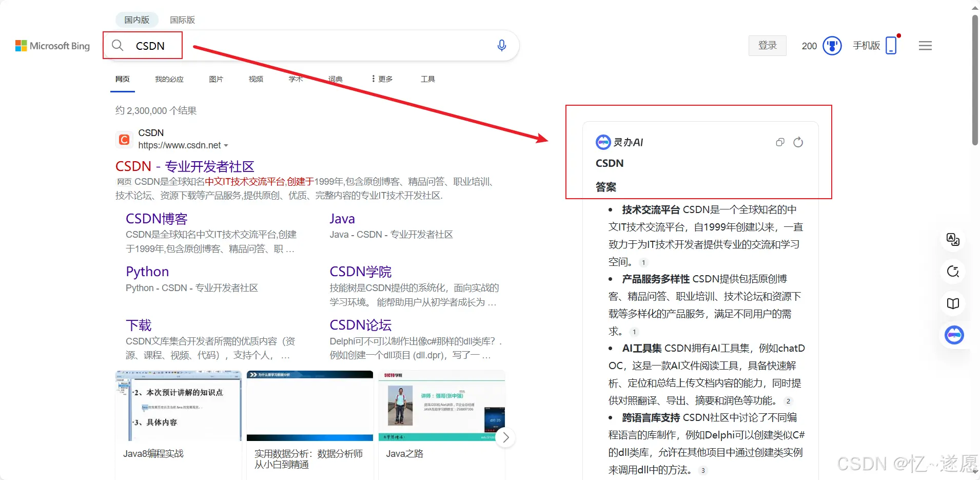The height and width of the screenshot is (480, 980).
Task: Click the 200 rewards points number
Action: point(809,46)
